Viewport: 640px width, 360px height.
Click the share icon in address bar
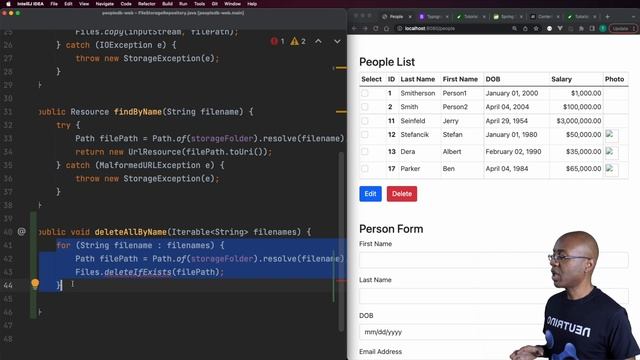pos(525,29)
